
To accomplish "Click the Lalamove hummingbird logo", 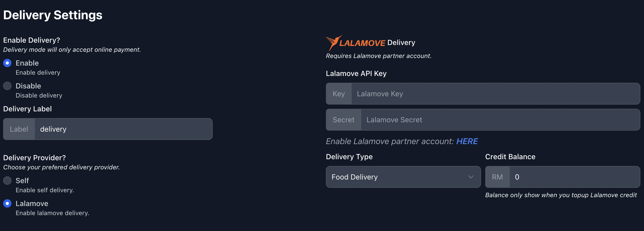I will [334, 42].
